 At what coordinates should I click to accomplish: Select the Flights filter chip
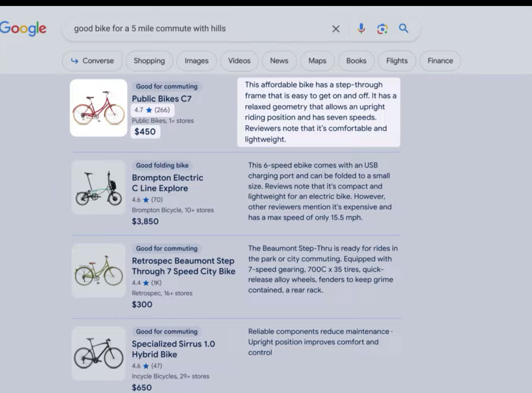[397, 61]
